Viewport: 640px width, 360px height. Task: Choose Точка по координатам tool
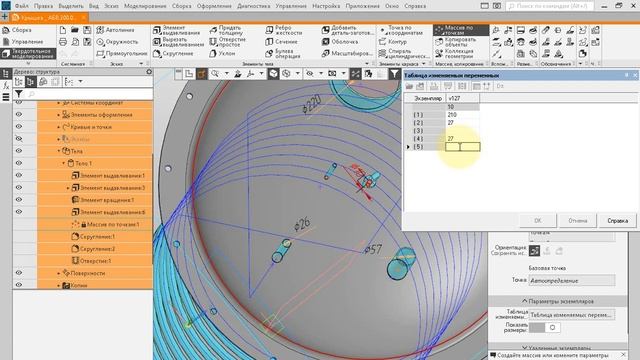(x=403, y=30)
